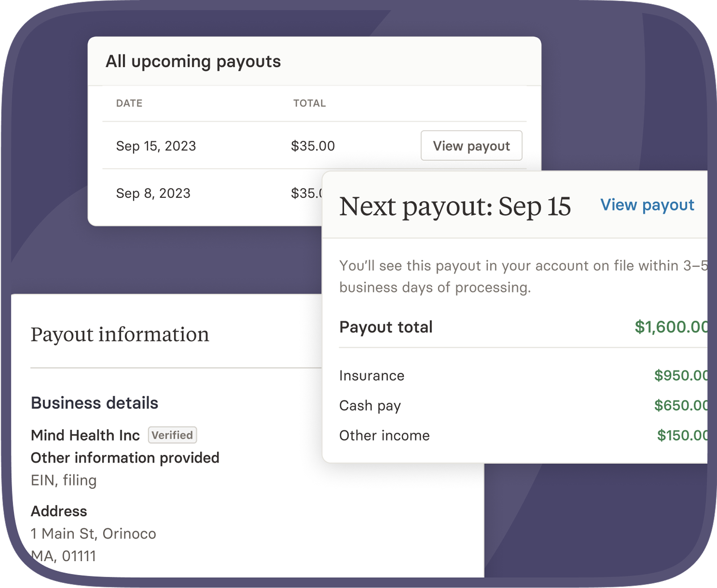Select the Other income line item
Image resolution: width=717 pixels, height=588 pixels.
384,435
